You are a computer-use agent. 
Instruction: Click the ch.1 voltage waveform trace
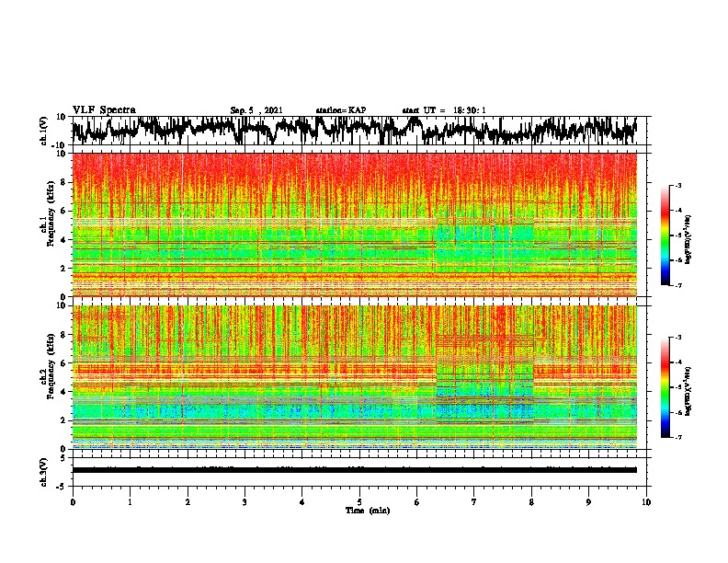pyautogui.click(x=354, y=131)
